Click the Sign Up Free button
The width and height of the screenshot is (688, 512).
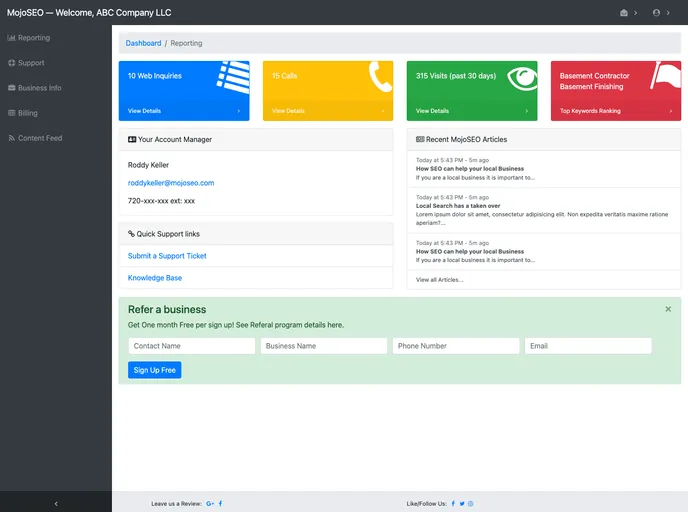tap(154, 370)
